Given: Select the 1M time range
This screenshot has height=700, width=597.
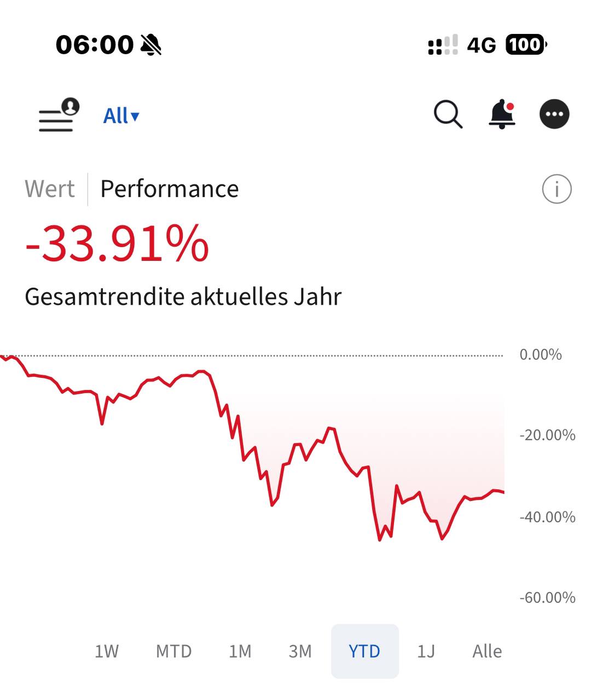Looking at the screenshot, I should tap(240, 651).
